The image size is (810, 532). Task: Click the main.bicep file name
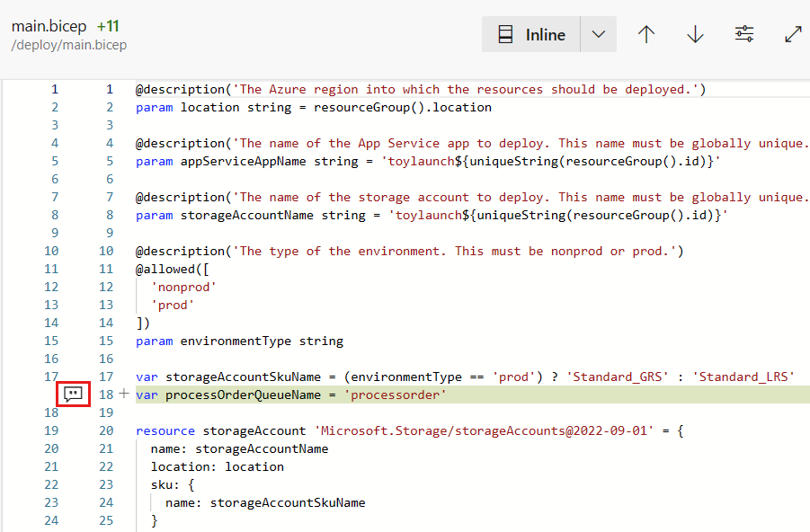tap(49, 26)
